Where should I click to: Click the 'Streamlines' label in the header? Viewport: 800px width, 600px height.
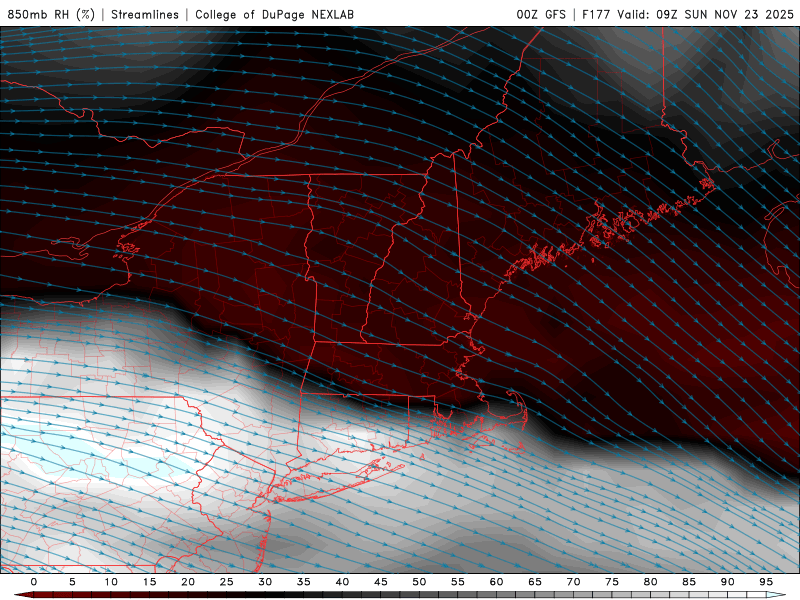(145, 14)
